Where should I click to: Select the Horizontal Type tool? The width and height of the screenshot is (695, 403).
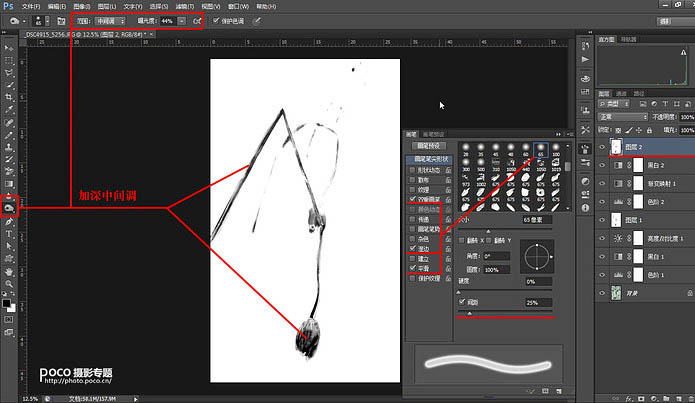point(9,234)
